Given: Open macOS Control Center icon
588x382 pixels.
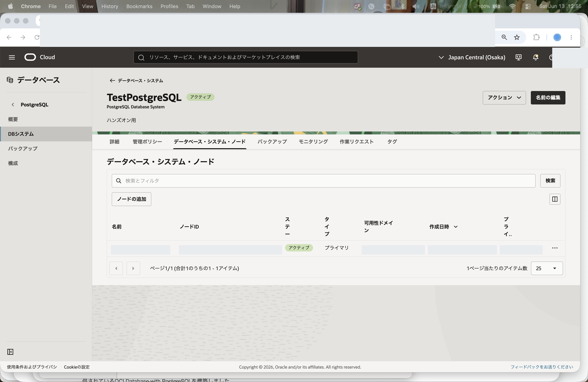Looking at the screenshot, I should [x=528, y=6].
